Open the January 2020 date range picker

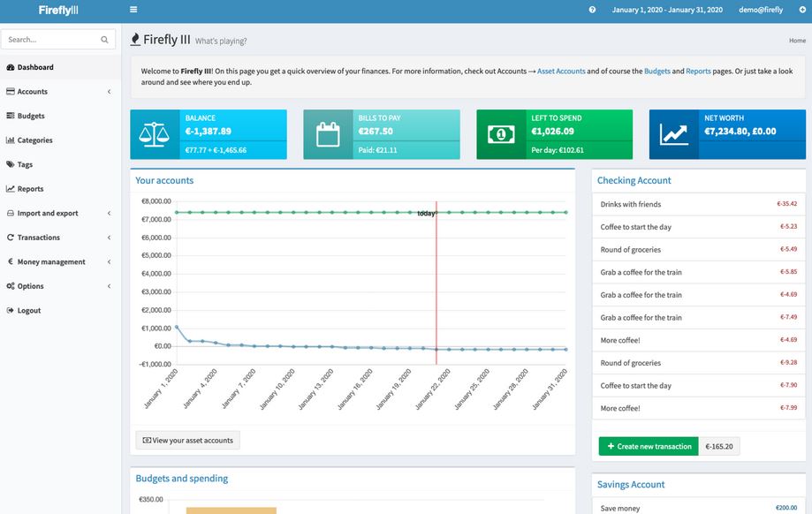(x=667, y=10)
